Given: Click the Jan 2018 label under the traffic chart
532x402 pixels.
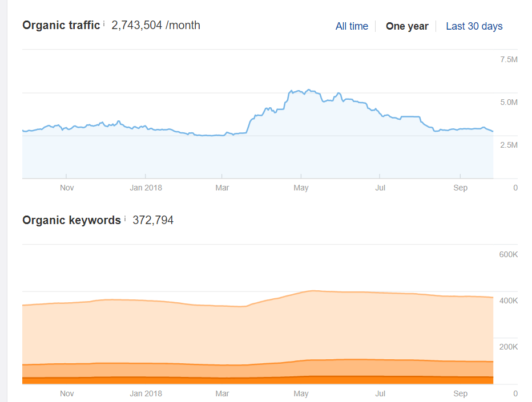Looking at the screenshot, I should pos(146,188).
